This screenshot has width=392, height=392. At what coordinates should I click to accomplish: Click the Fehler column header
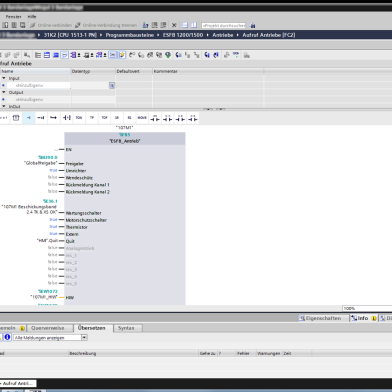(x=243, y=353)
